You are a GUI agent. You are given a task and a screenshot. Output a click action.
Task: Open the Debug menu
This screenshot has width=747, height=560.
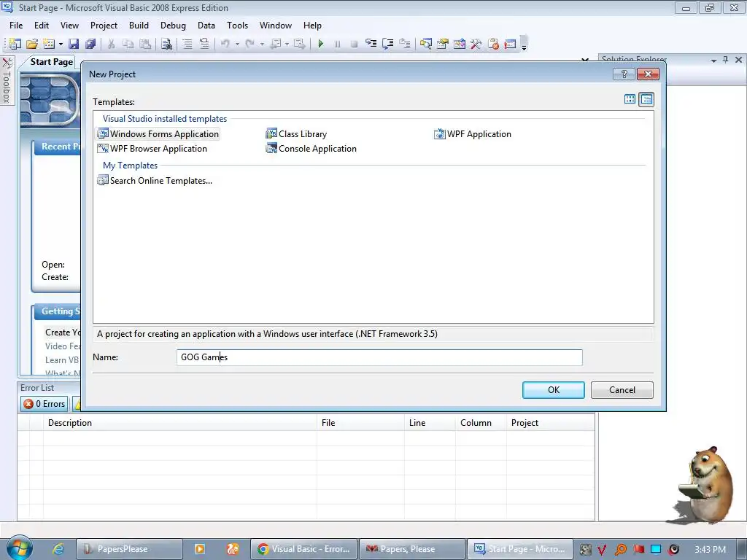[x=173, y=26]
